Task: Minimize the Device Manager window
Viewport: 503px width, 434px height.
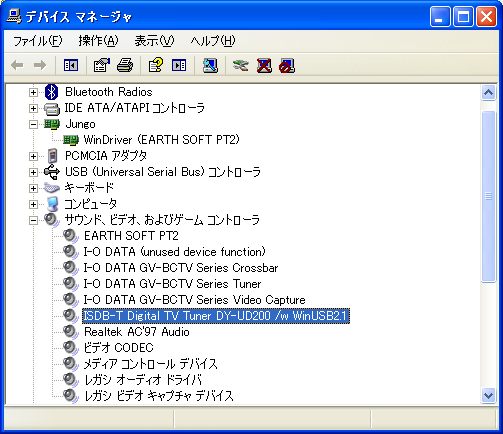Action: 440,16
